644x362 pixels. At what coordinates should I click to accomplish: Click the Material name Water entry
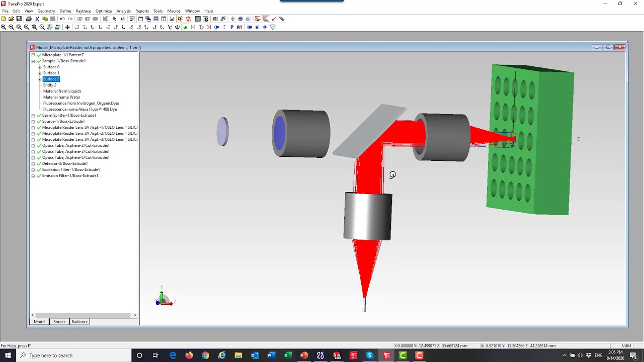61,97
